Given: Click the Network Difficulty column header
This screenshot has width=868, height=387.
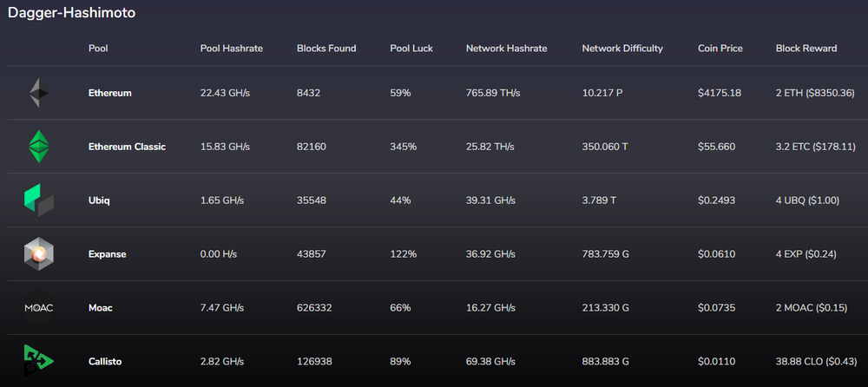Looking at the screenshot, I should coord(622,49).
